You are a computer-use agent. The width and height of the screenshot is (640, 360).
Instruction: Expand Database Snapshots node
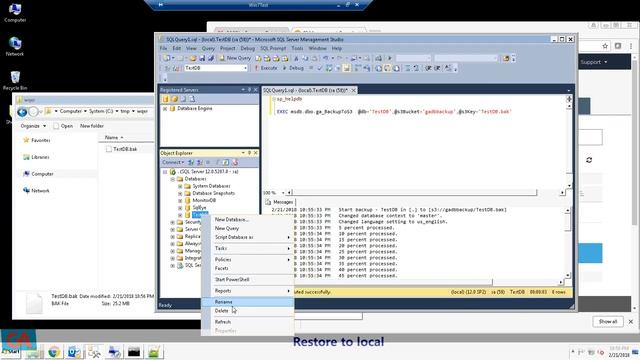click(x=180, y=193)
